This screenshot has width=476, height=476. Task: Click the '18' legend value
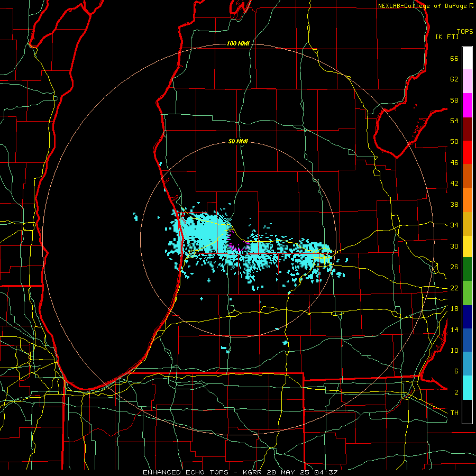pos(454,309)
